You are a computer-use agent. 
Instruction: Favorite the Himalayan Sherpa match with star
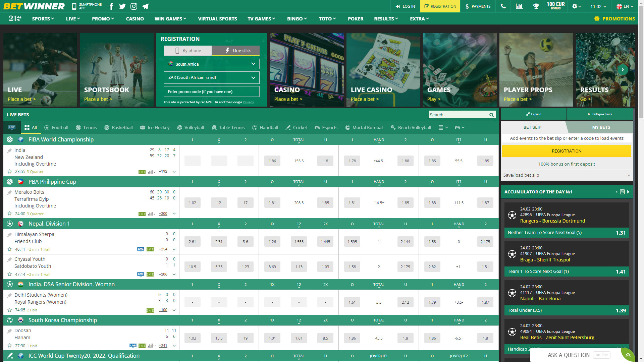9,249
